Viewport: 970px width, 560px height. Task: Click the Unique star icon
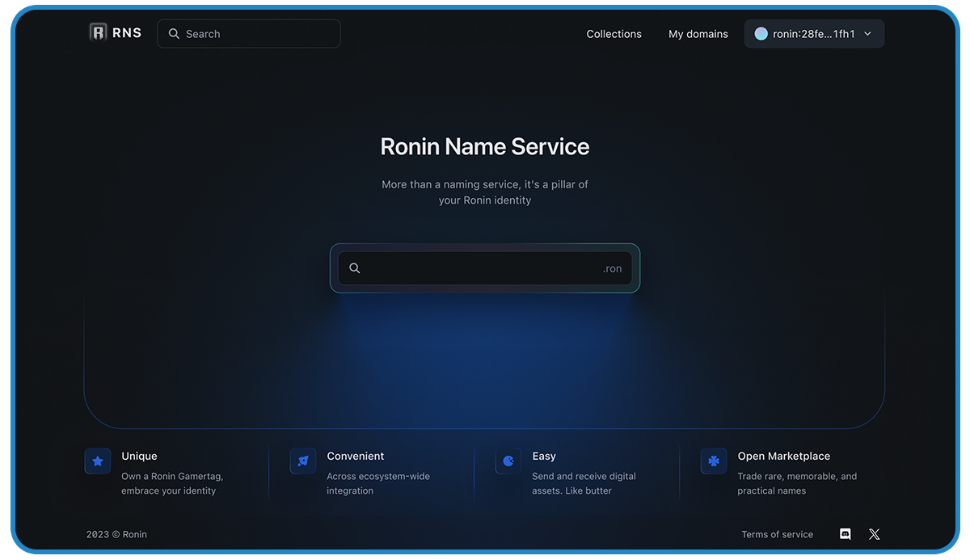point(98,461)
